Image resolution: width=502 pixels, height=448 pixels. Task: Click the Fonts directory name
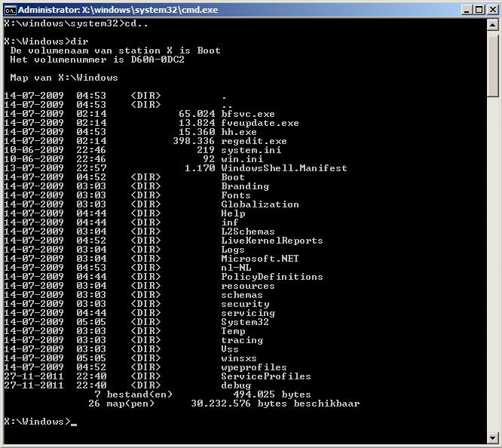[x=236, y=195]
